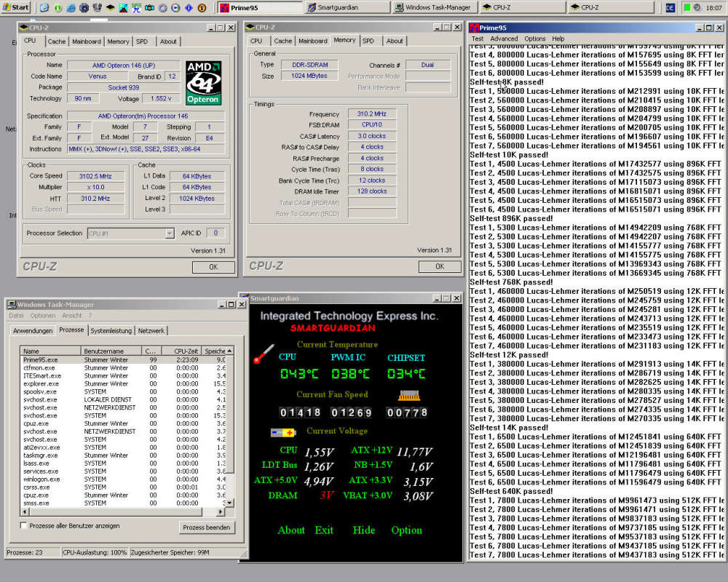Click the Windows Task-Manager title bar icon
728x582 pixels.
tap(12, 305)
